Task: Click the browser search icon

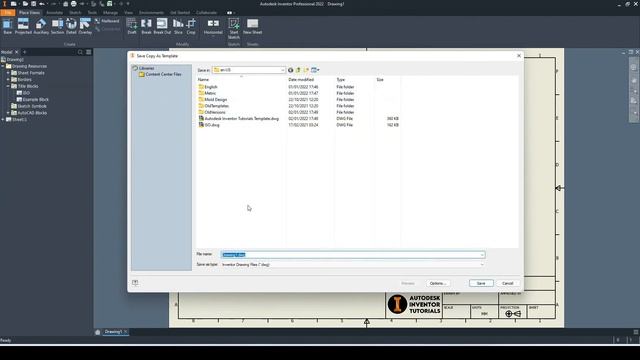Action: 80,52
